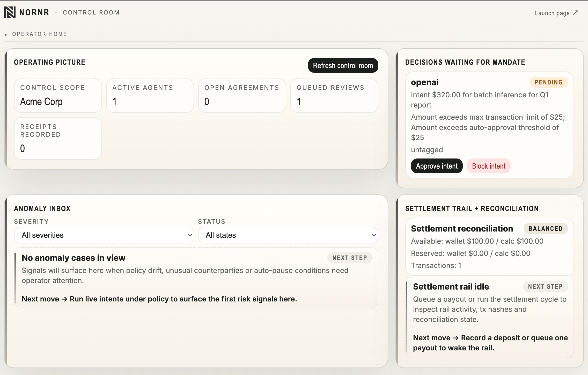Click the BALANCED reconciliation badge
The image size is (588, 375).
546,228
